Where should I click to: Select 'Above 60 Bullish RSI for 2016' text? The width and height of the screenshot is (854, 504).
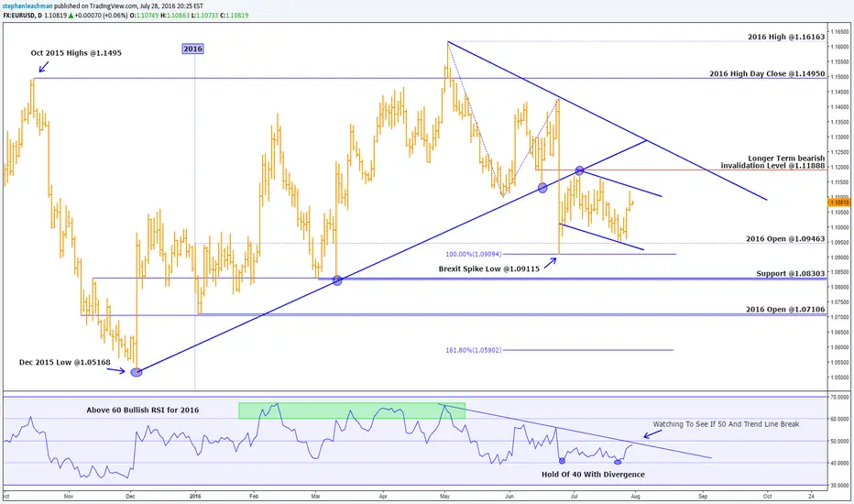[x=143, y=410]
